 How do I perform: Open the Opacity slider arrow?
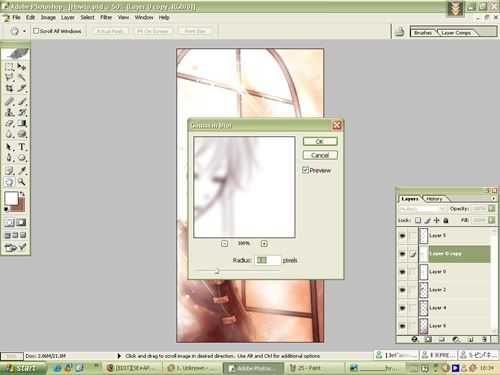tap(491, 209)
